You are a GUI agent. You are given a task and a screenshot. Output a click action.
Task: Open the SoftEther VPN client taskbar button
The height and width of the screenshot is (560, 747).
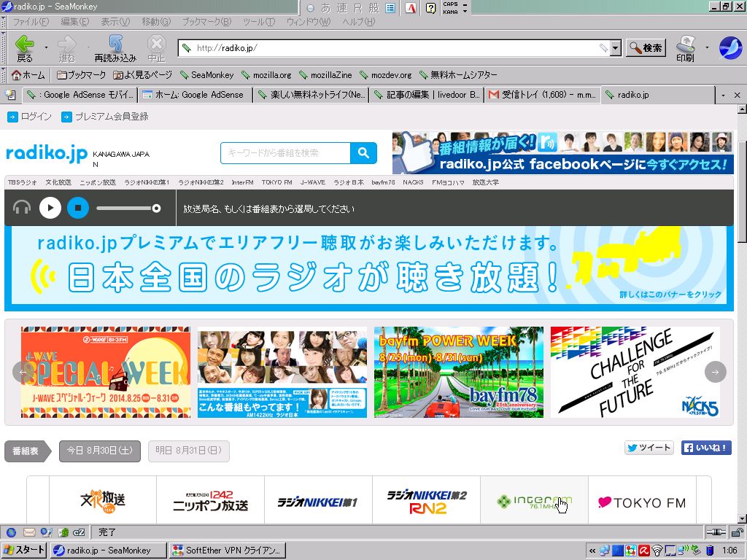(228, 550)
